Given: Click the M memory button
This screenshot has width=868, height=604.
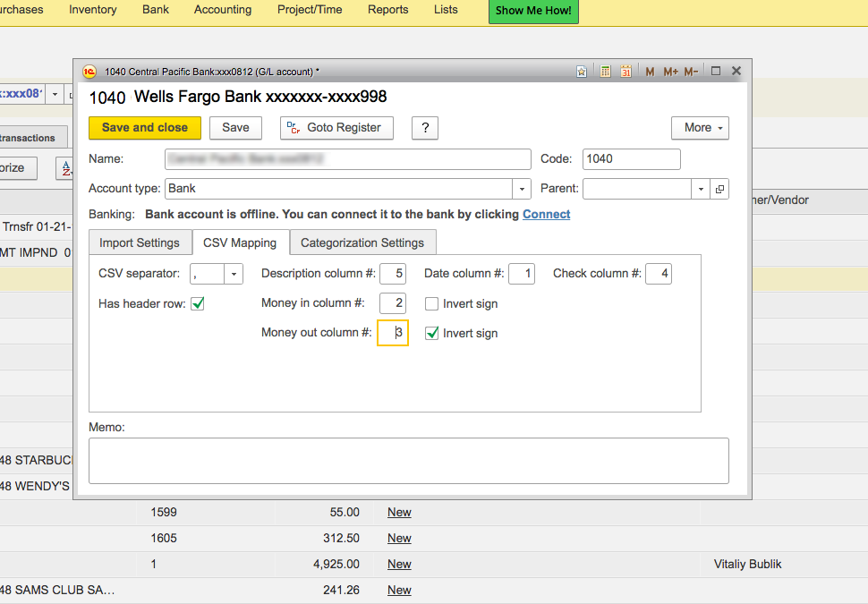Looking at the screenshot, I should tap(650, 72).
